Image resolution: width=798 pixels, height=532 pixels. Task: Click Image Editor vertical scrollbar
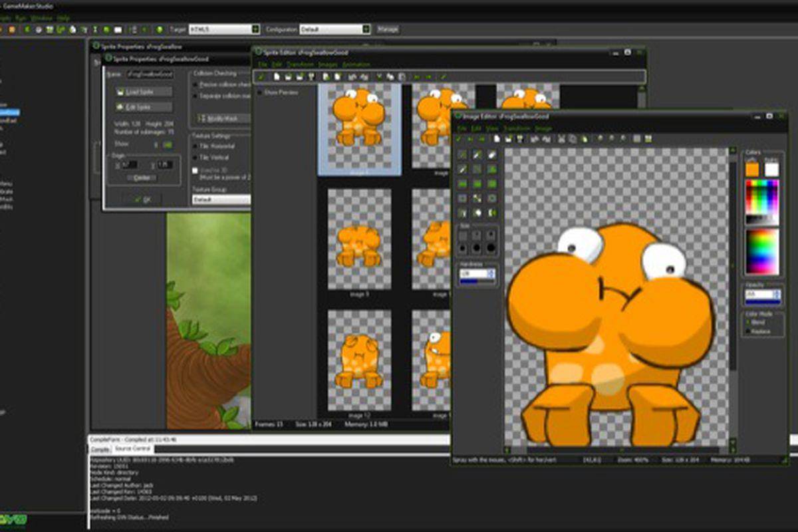pyautogui.click(x=733, y=296)
